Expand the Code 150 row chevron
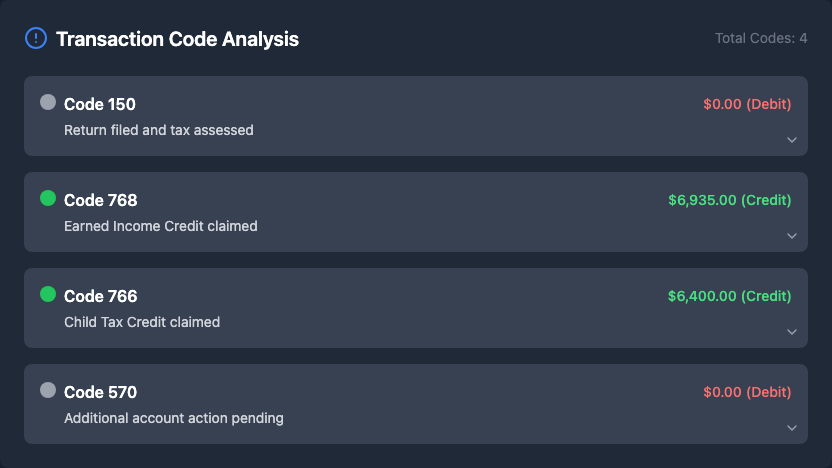The height and width of the screenshot is (468, 832). [x=792, y=140]
